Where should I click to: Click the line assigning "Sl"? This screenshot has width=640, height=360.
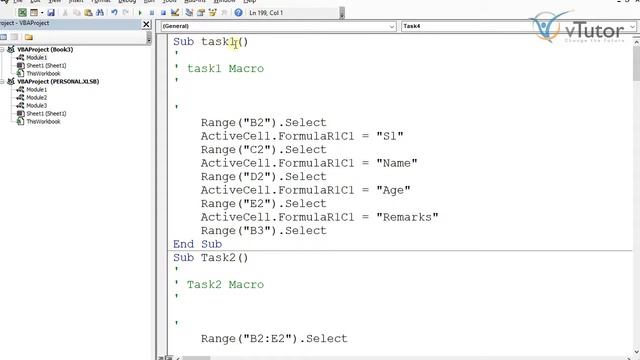[302, 136]
